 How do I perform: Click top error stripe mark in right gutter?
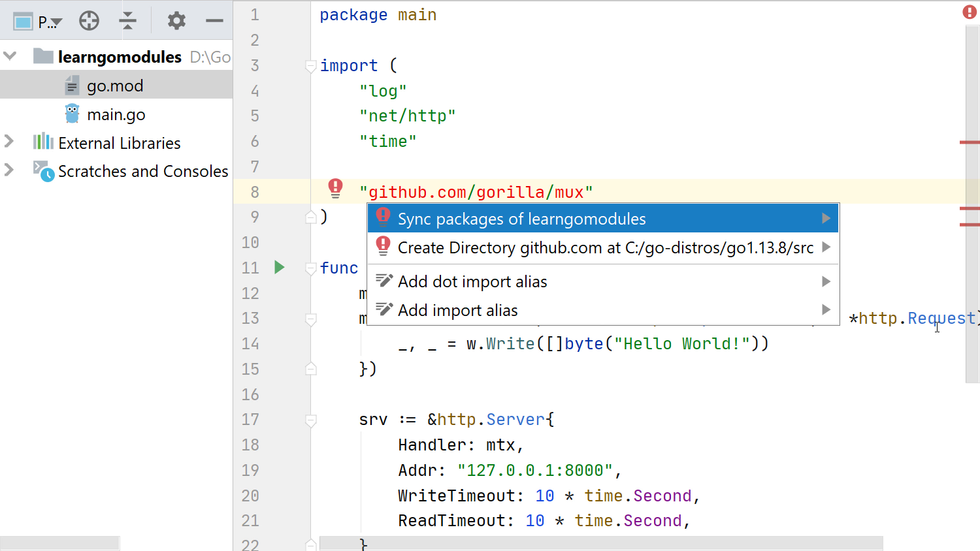tap(970, 142)
